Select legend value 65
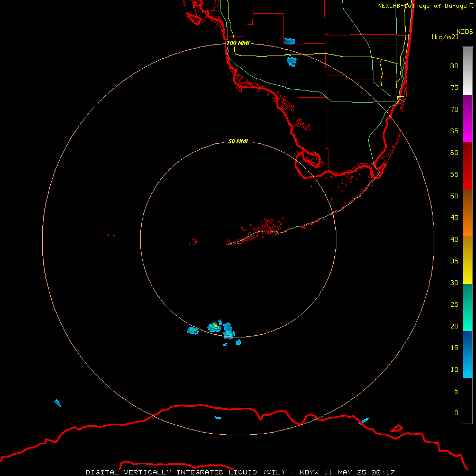The image size is (476, 476). [454, 131]
